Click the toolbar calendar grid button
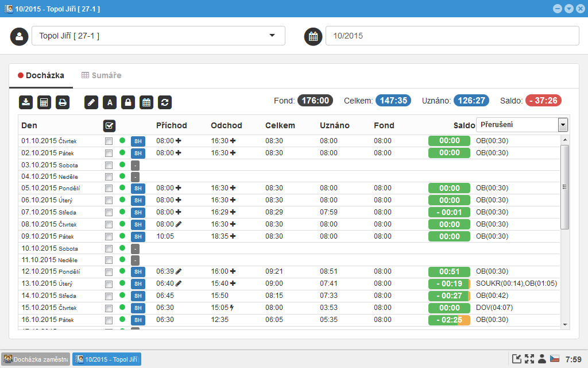Image resolution: width=588 pixels, height=368 pixels. click(x=146, y=102)
